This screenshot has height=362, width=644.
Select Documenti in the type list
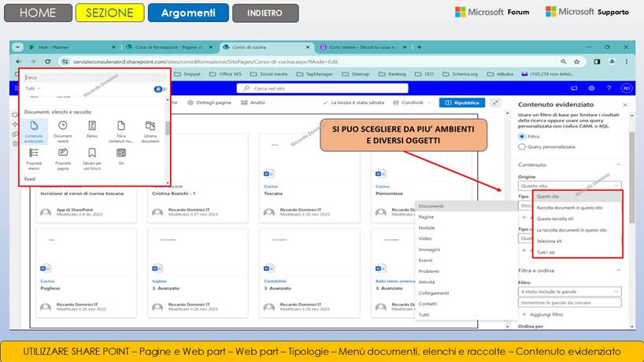467,206
